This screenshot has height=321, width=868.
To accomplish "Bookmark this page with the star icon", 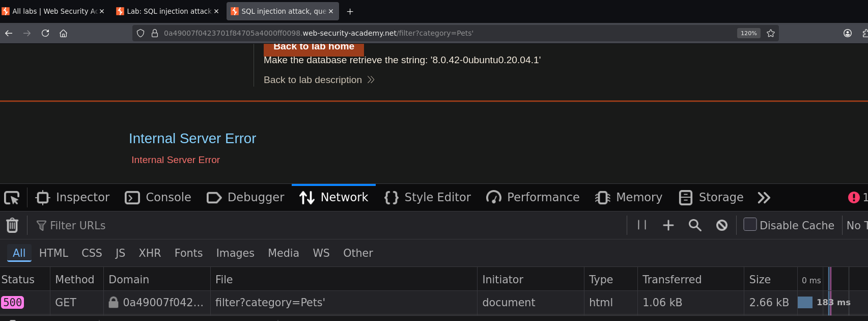I will pos(771,33).
